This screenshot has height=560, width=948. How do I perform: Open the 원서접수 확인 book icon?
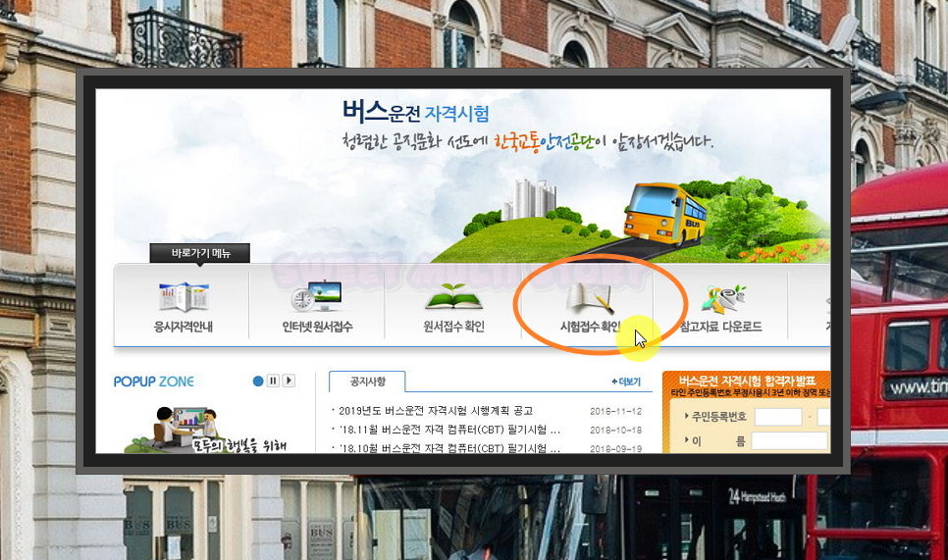453,296
